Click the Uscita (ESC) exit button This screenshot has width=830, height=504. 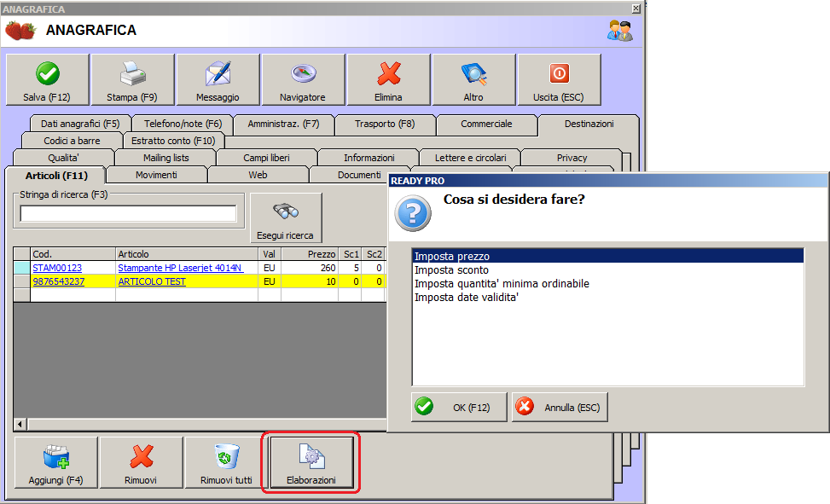pos(559,79)
